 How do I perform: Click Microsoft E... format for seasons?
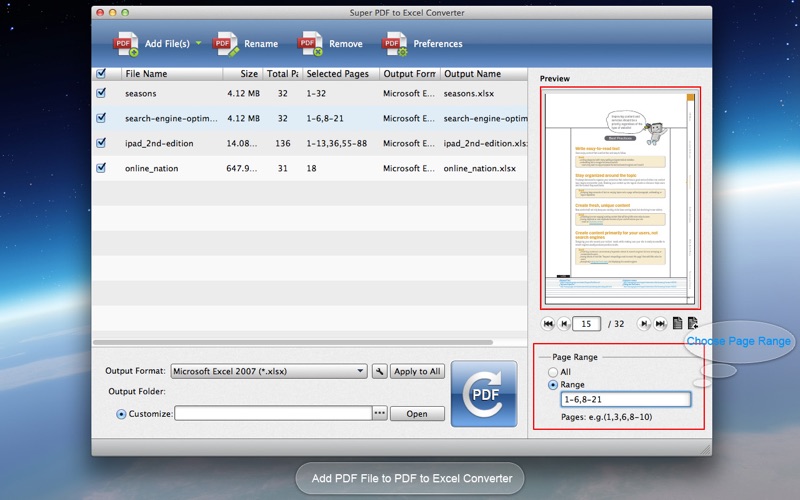409,93
